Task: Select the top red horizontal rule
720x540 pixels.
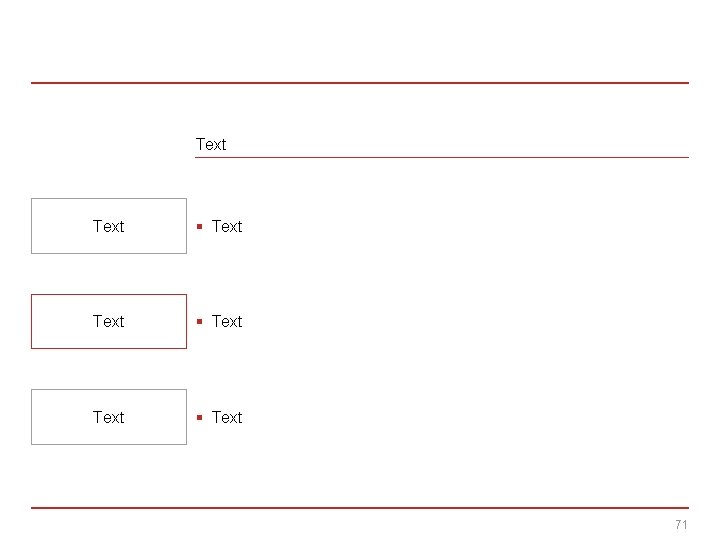Action: pyautogui.click(x=360, y=83)
